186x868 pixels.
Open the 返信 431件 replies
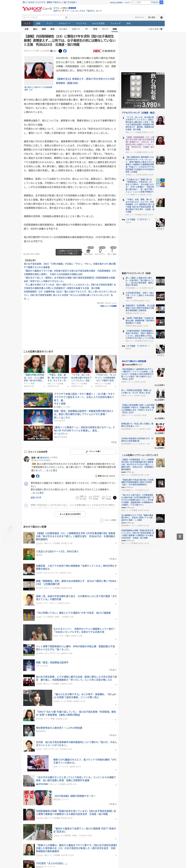click(36, 497)
